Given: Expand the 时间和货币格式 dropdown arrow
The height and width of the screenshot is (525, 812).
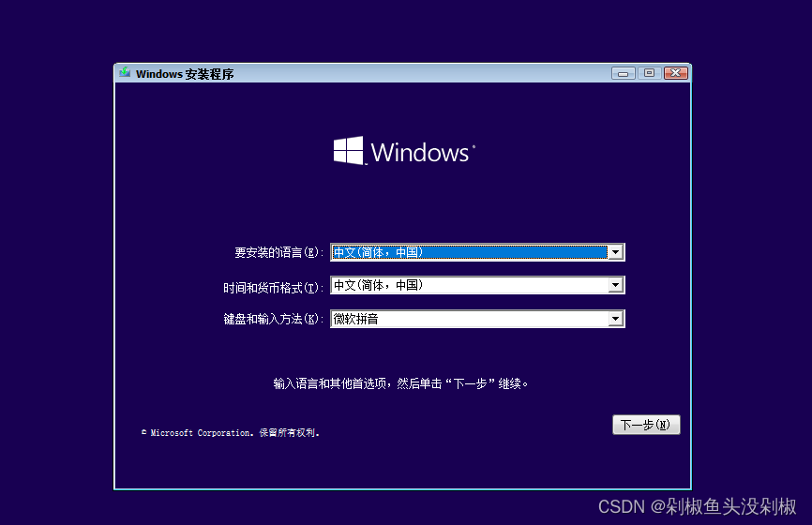Looking at the screenshot, I should tap(615, 285).
